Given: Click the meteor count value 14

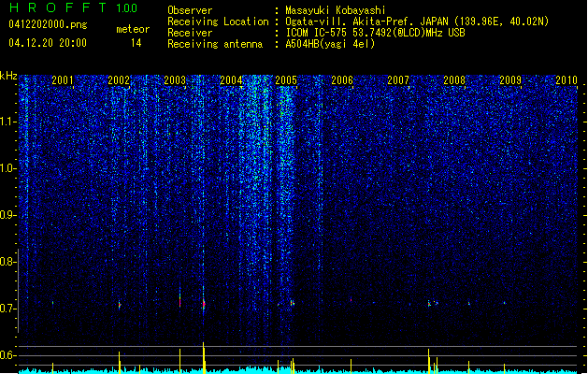Looking at the screenshot, I should 136,43.
